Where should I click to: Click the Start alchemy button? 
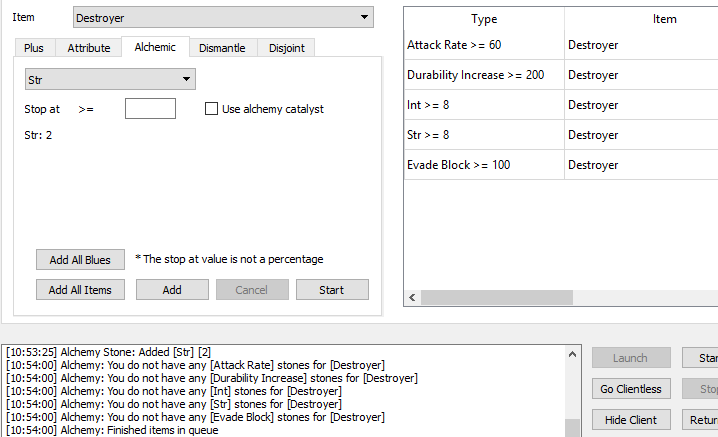coord(332,290)
